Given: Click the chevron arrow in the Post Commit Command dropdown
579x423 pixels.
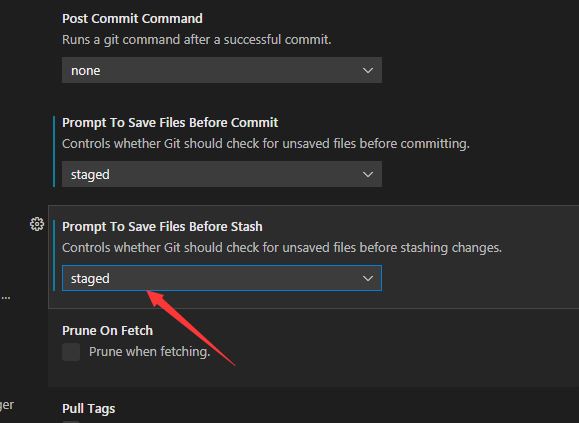Looking at the screenshot, I should 368,70.
